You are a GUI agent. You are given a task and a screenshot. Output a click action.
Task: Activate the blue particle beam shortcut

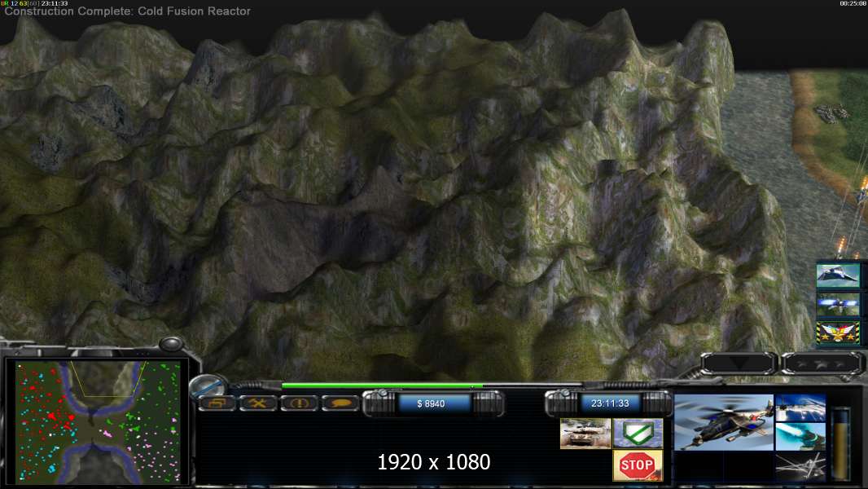pos(838,304)
